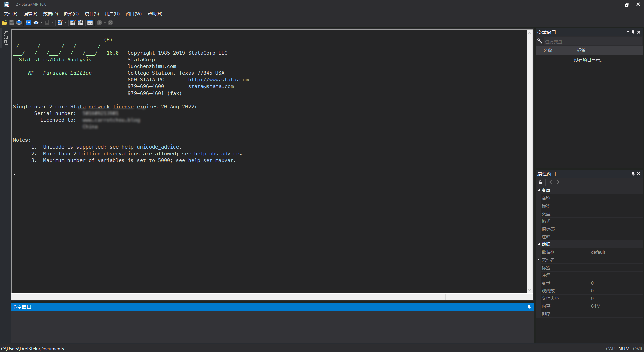Collapse the 变量 section in properties
This screenshot has height=352, width=644.
[x=539, y=190]
